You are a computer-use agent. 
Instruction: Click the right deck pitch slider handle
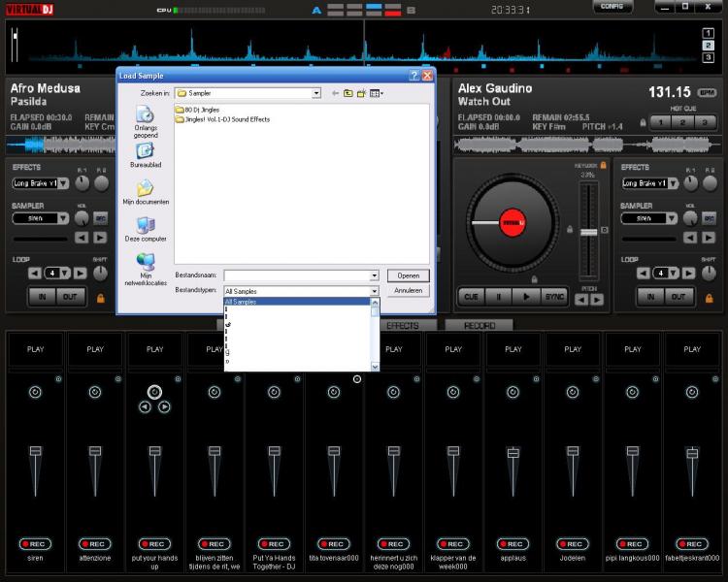point(589,232)
